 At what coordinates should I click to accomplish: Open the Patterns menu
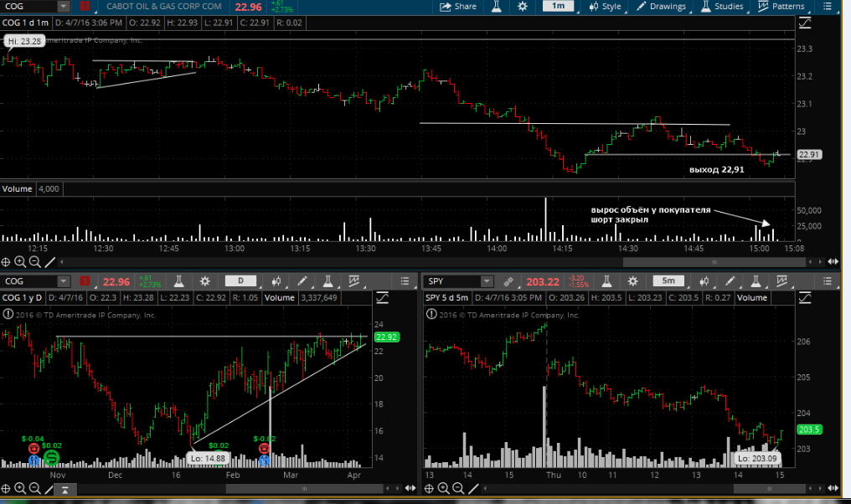tap(781, 7)
